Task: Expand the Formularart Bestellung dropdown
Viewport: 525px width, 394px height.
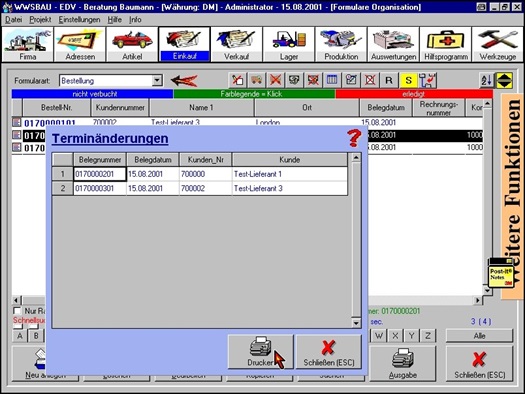Action: pos(157,80)
